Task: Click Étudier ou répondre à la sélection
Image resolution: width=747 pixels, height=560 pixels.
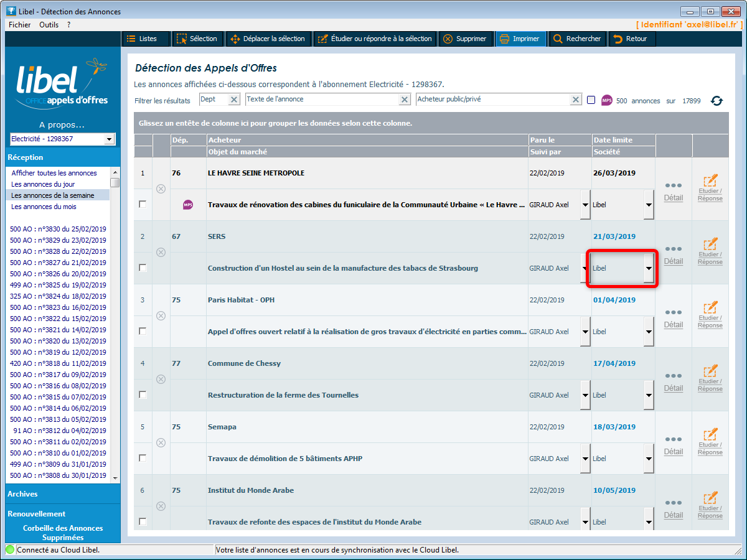Action: [x=375, y=39]
